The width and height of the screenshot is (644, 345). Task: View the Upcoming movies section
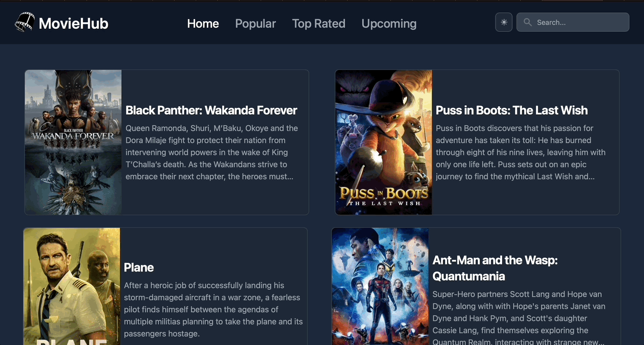389,23
